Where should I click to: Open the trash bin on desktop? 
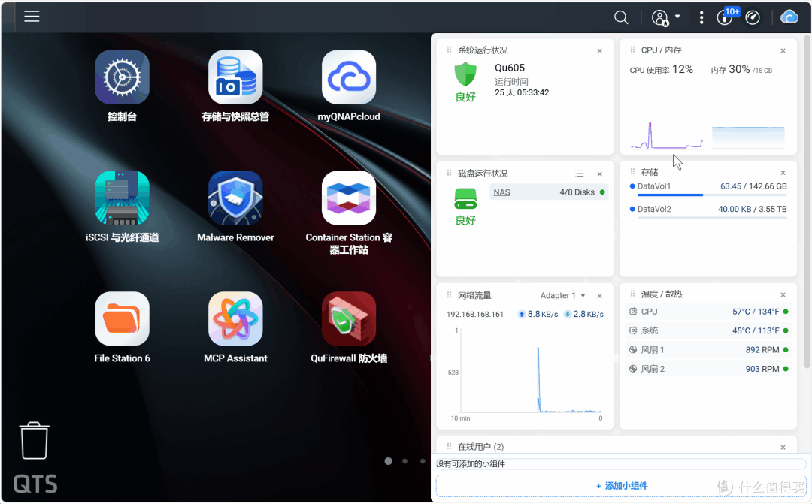point(34,440)
